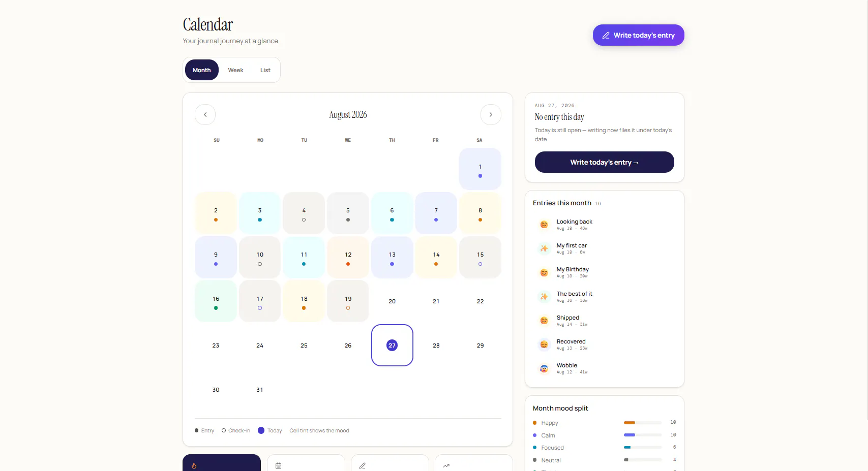This screenshot has width=868, height=471.
Task: Switch to Month view tab
Action: pos(202,70)
